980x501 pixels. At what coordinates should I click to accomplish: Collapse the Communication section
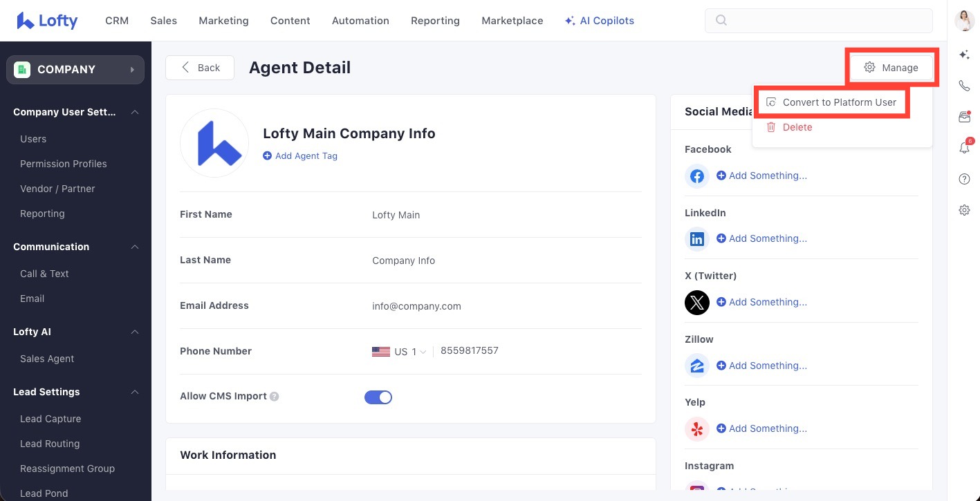point(135,247)
